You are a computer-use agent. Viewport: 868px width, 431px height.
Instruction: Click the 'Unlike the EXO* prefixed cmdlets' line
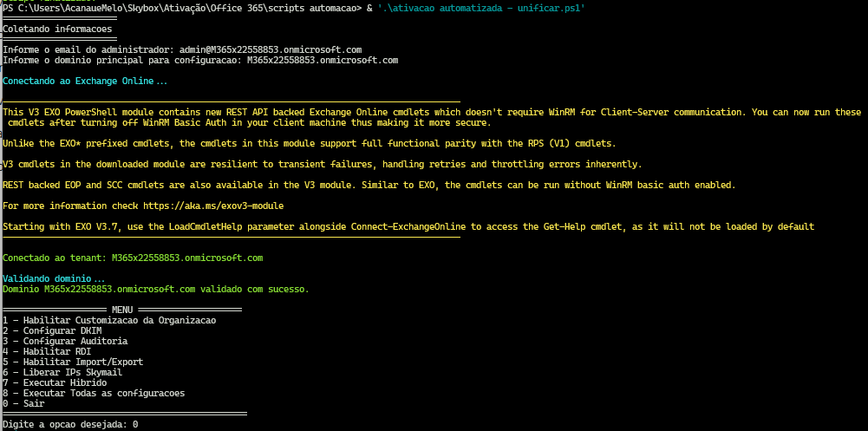pos(310,143)
